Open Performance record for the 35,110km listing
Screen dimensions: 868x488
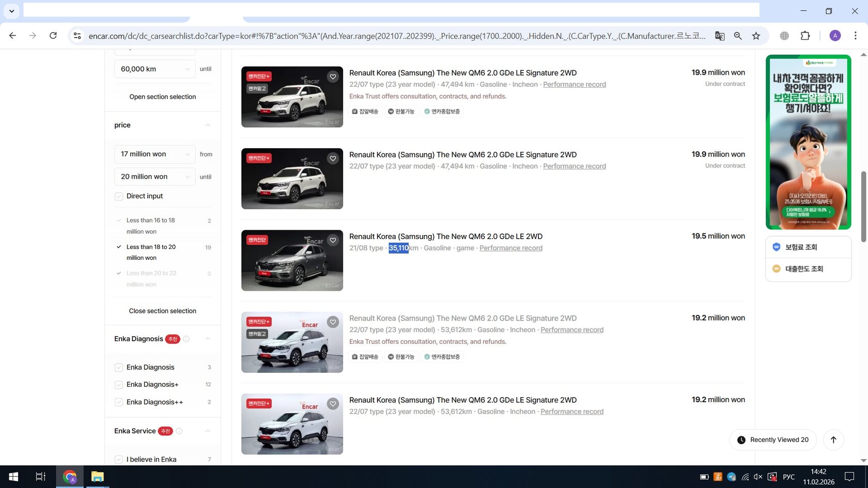(x=511, y=248)
